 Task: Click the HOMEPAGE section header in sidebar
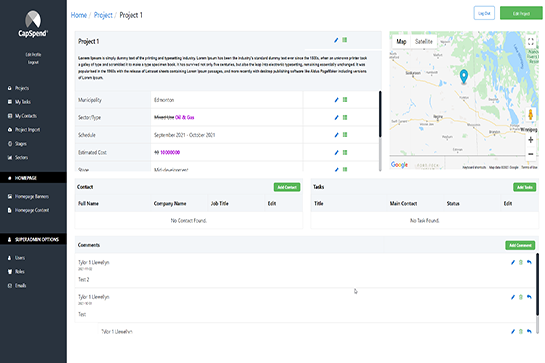point(33,178)
